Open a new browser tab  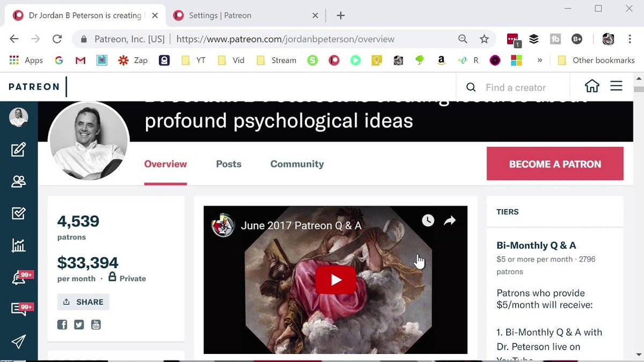coord(340,16)
